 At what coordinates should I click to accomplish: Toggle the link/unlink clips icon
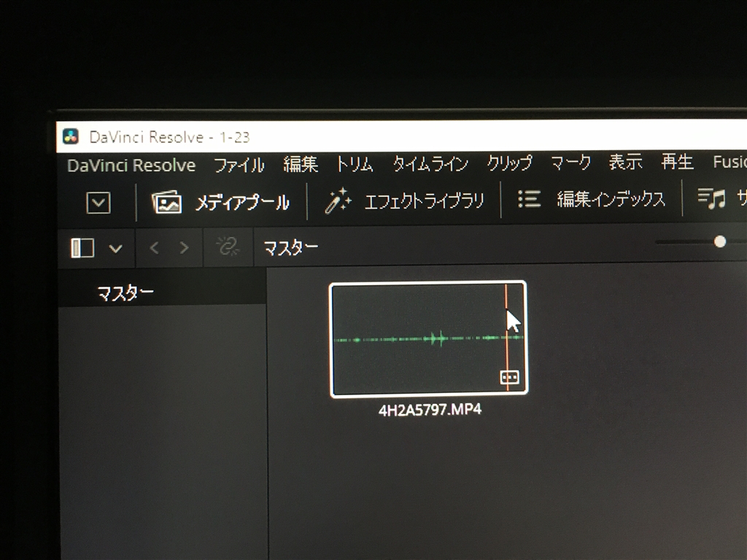(x=228, y=246)
